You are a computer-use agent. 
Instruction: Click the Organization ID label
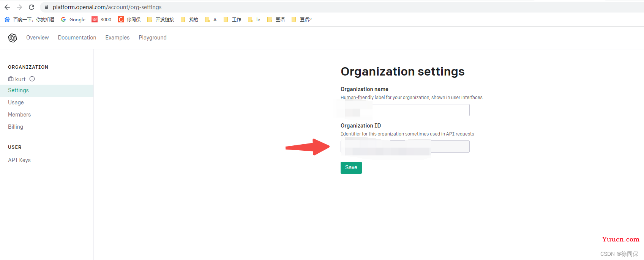[361, 126]
